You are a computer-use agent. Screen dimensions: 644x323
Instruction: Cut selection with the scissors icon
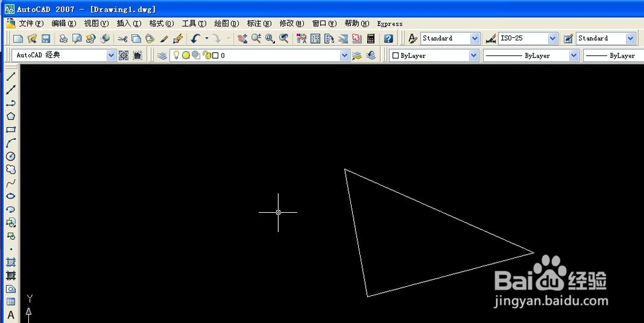pyautogui.click(x=122, y=39)
